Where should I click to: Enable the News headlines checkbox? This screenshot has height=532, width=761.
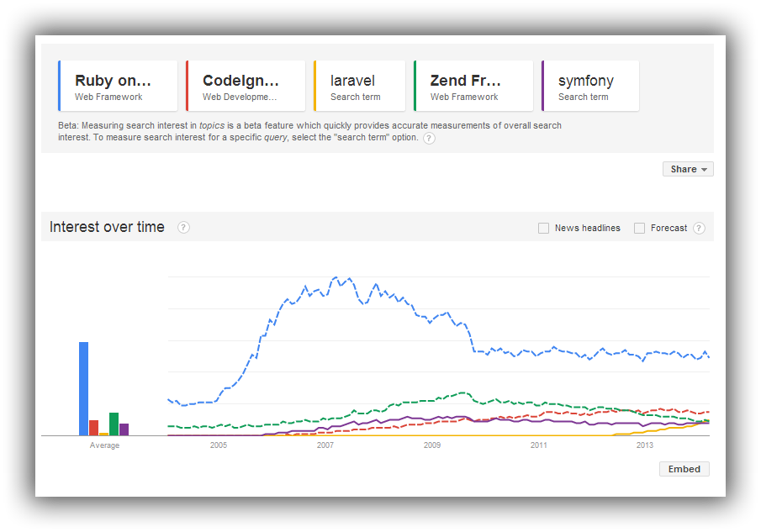pyautogui.click(x=543, y=228)
